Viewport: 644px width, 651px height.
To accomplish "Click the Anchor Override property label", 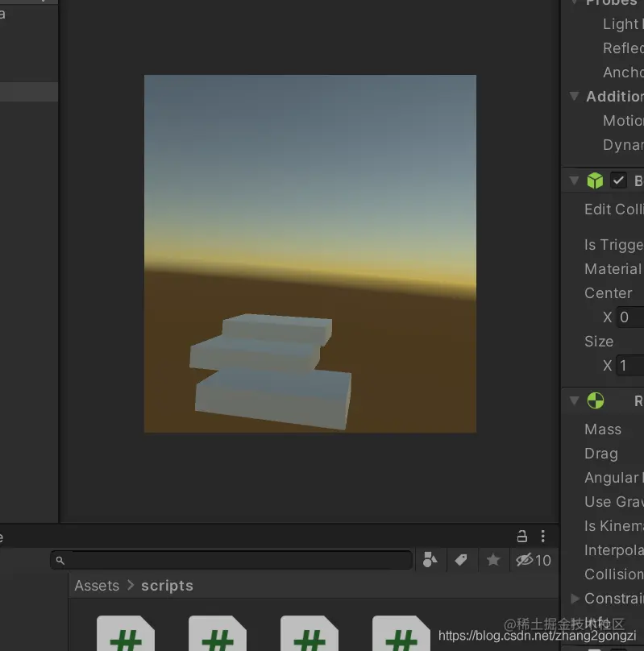I will click(x=623, y=73).
